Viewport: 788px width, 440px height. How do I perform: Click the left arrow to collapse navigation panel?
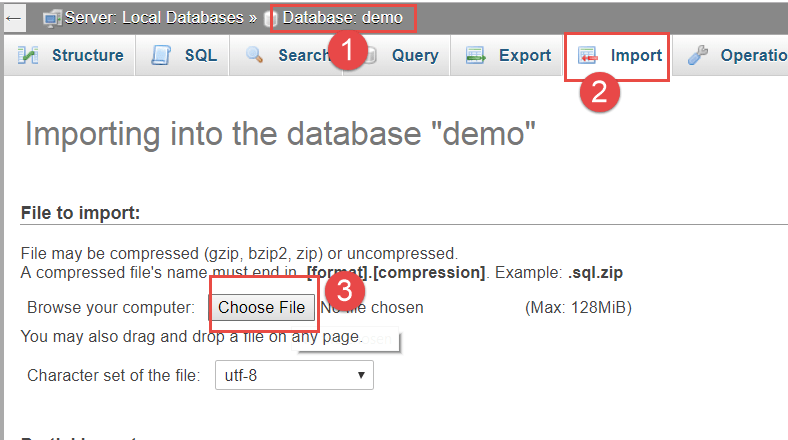pyautogui.click(x=14, y=18)
